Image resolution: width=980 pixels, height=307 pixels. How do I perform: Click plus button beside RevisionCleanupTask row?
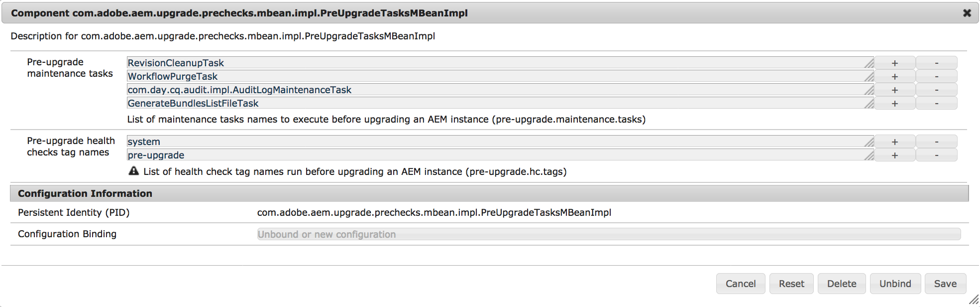(x=894, y=63)
